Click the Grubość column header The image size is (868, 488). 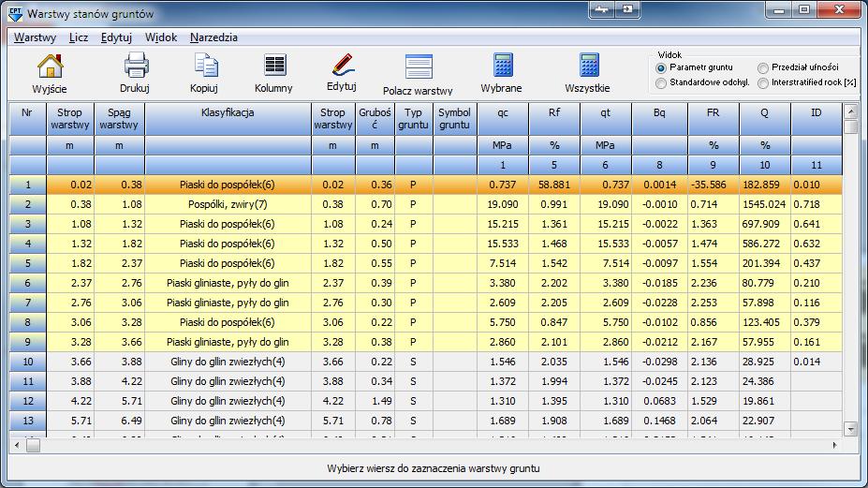click(375, 119)
